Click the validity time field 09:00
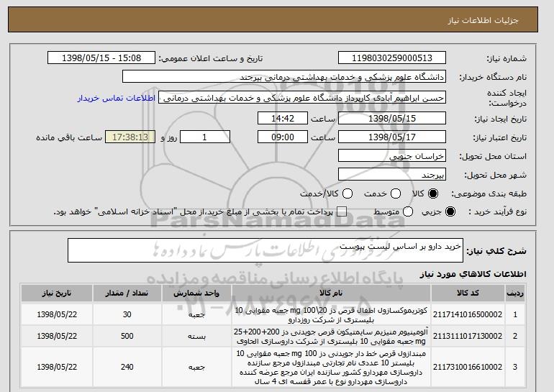This screenshot has height=392, width=554. tap(283, 137)
